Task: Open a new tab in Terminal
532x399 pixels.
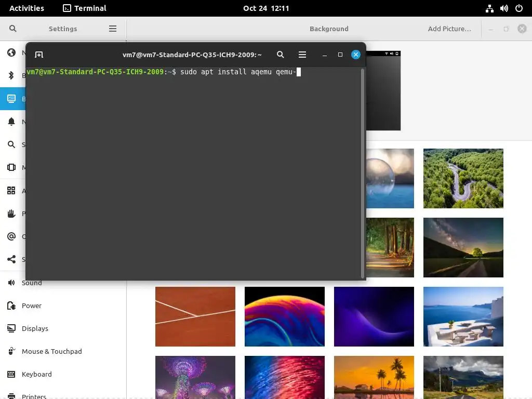Action: tap(39, 55)
